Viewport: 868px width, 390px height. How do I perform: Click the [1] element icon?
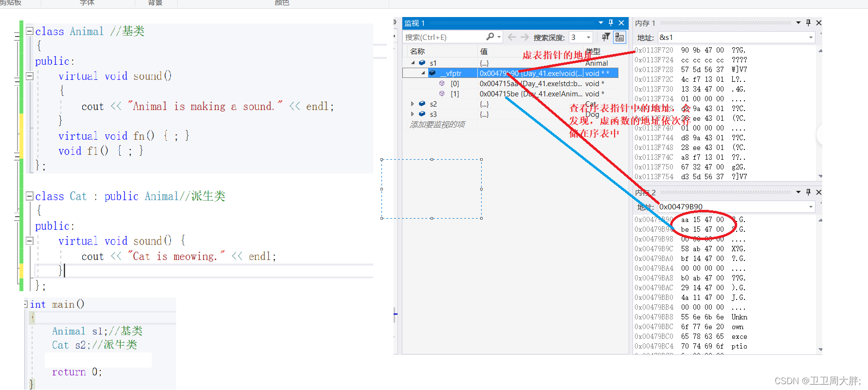442,93
